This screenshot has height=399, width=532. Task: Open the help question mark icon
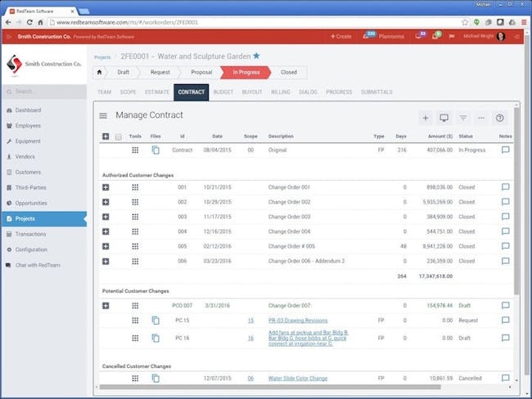pyautogui.click(x=500, y=118)
